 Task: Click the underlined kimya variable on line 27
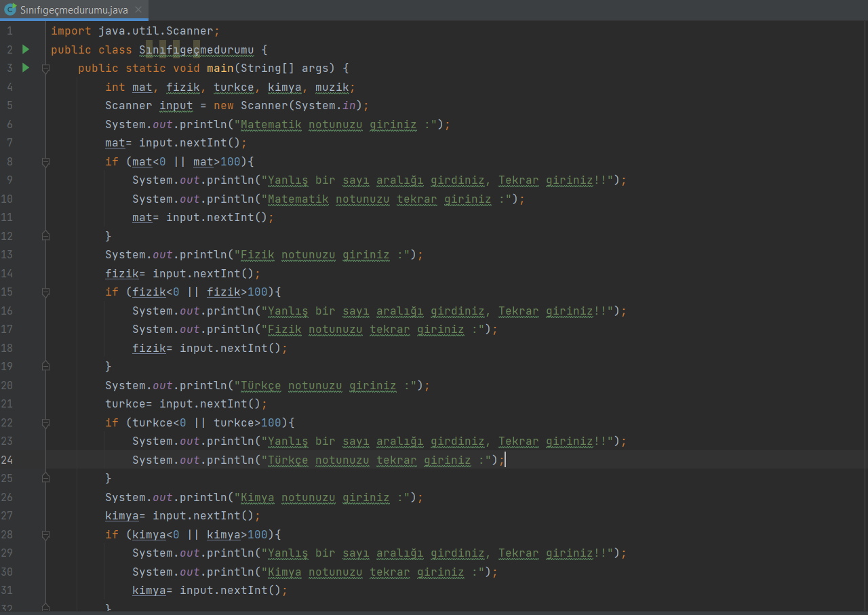pos(122,515)
